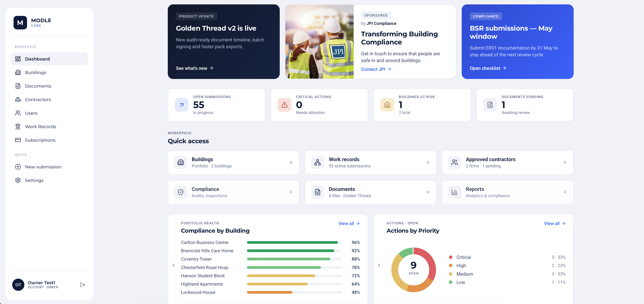Open Users in the sidebar

(49, 113)
